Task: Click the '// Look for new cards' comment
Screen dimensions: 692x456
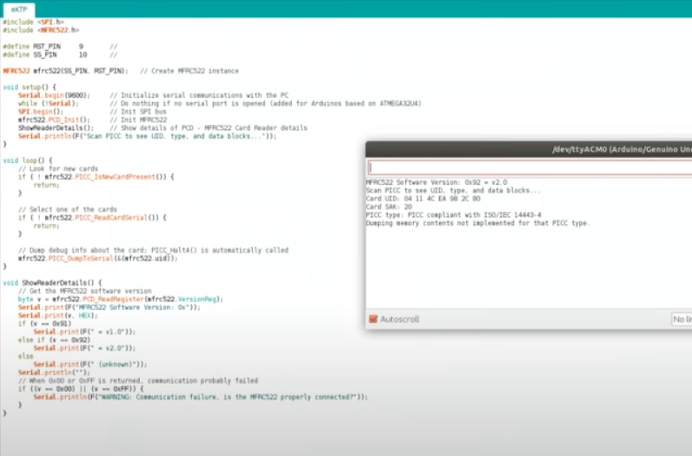Action: [x=58, y=169]
